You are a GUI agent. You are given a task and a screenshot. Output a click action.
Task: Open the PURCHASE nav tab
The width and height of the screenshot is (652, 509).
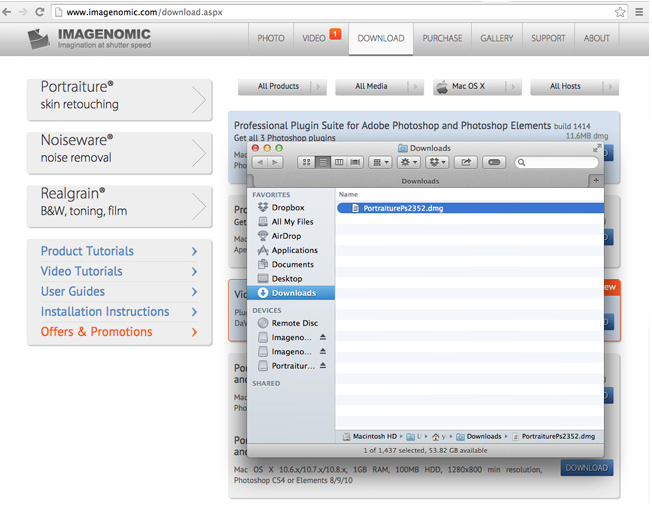pyautogui.click(x=442, y=38)
